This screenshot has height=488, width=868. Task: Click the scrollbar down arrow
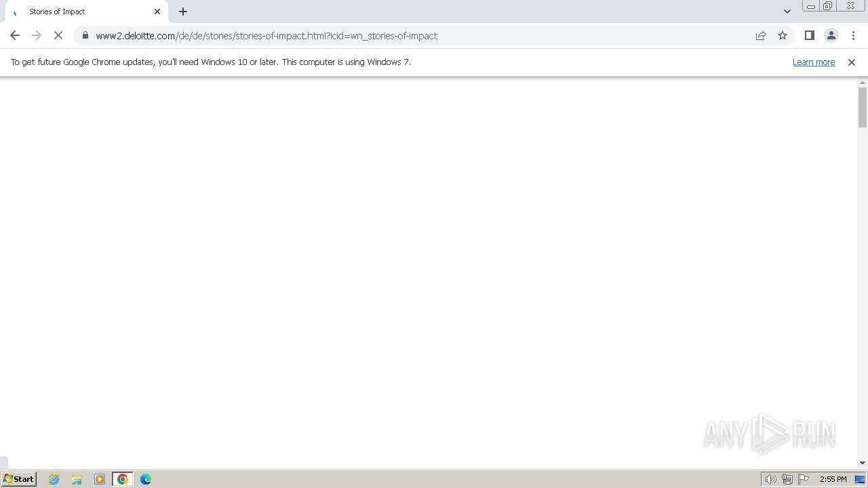click(863, 463)
